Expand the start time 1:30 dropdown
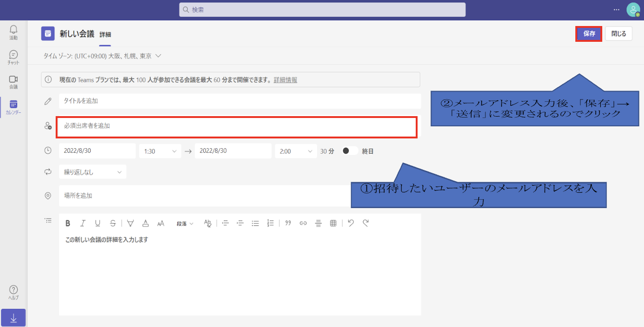The width and height of the screenshot is (644, 327). pyautogui.click(x=160, y=151)
